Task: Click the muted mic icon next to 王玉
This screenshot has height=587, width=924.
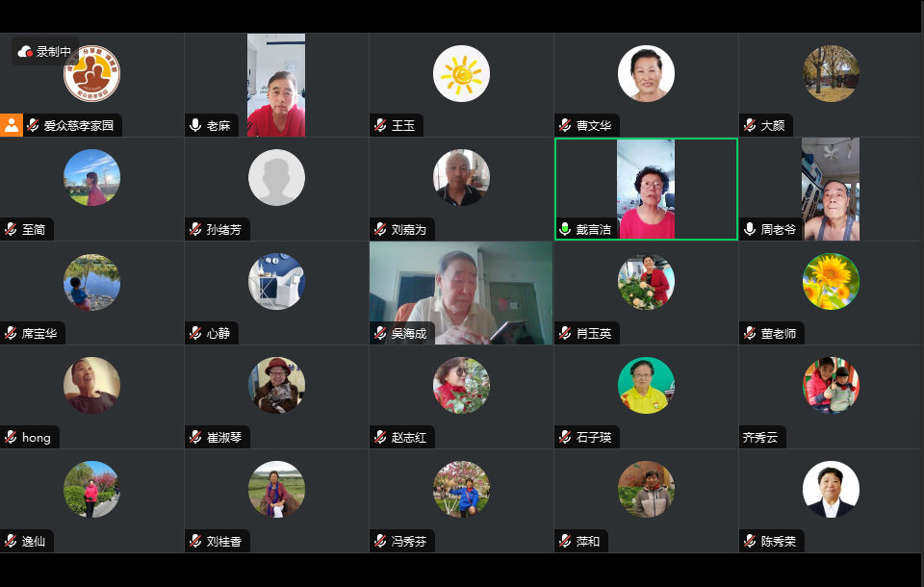Action: tap(380, 125)
